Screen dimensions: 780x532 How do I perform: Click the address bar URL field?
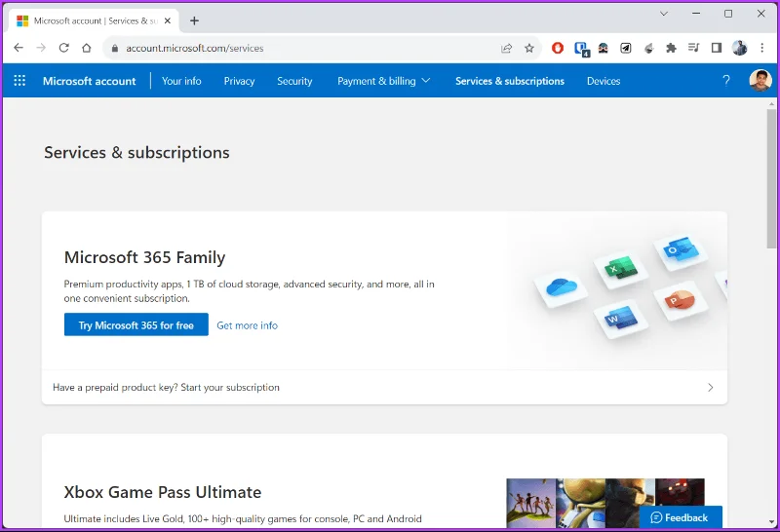point(303,48)
